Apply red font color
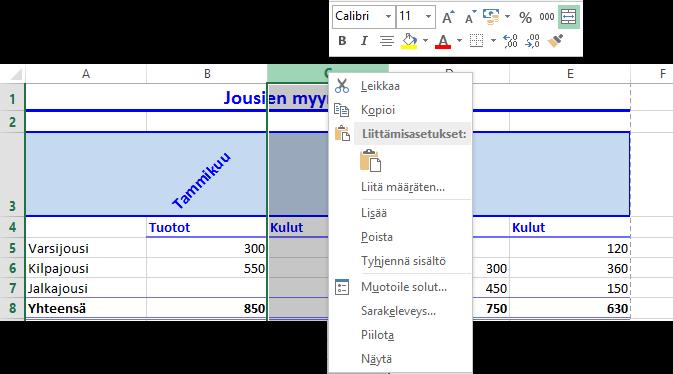Image resolution: width=673 pixels, height=374 pixels. tap(443, 41)
